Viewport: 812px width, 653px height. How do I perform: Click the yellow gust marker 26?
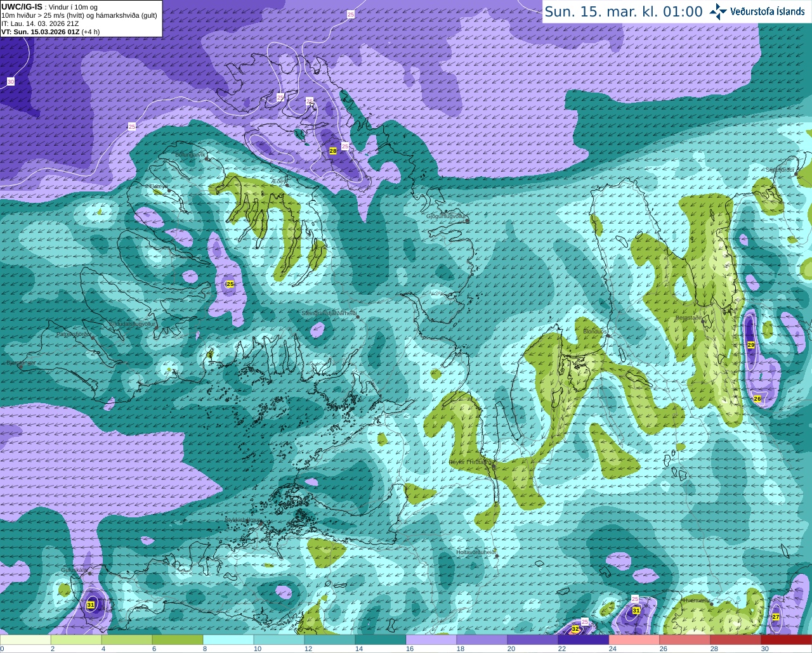point(757,399)
